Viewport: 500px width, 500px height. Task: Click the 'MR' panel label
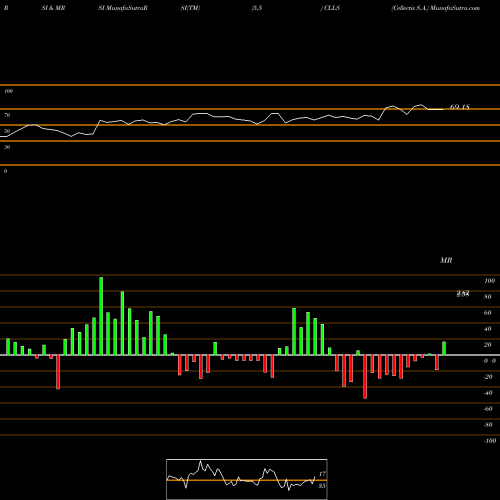coord(446,260)
